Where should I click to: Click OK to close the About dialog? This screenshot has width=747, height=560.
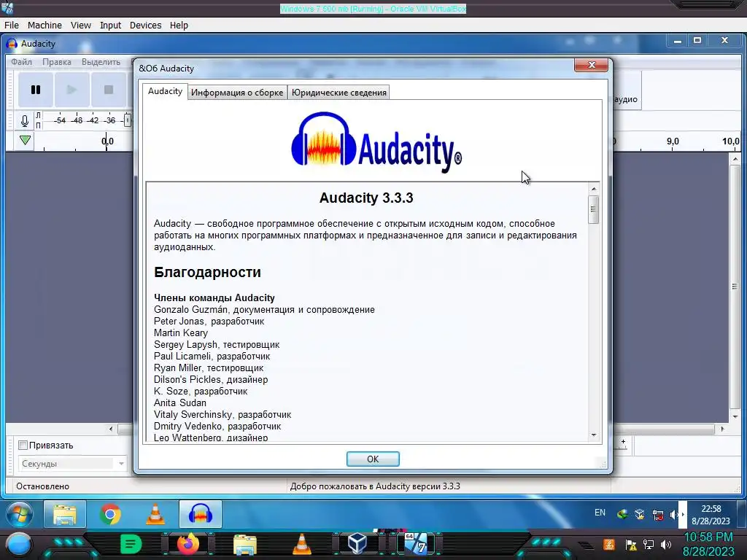(x=373, y=459)
